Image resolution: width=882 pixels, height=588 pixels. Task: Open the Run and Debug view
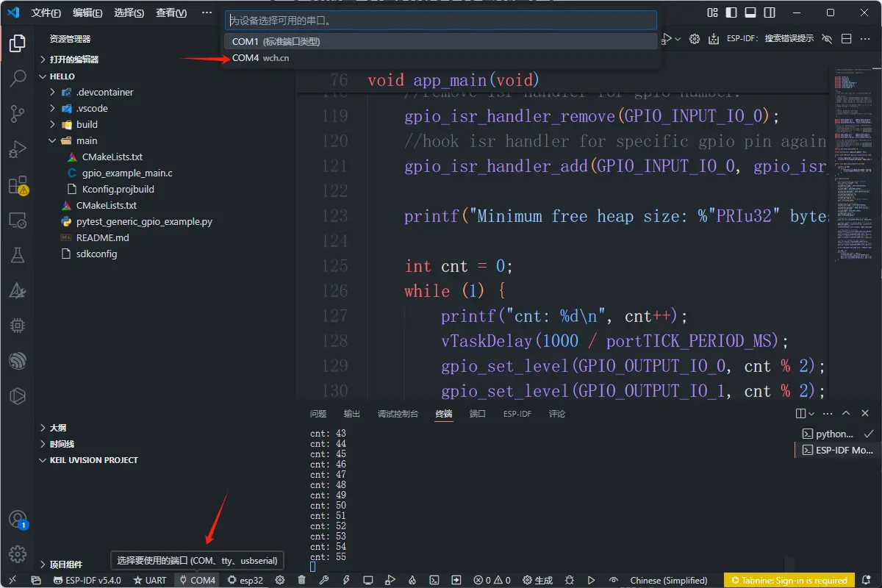(x=17, y=151)
